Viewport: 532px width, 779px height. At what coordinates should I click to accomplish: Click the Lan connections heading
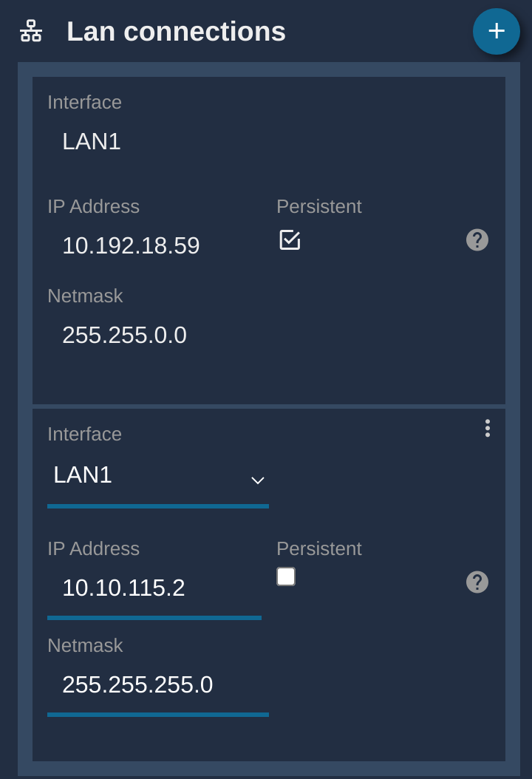(x=177, y=31)
